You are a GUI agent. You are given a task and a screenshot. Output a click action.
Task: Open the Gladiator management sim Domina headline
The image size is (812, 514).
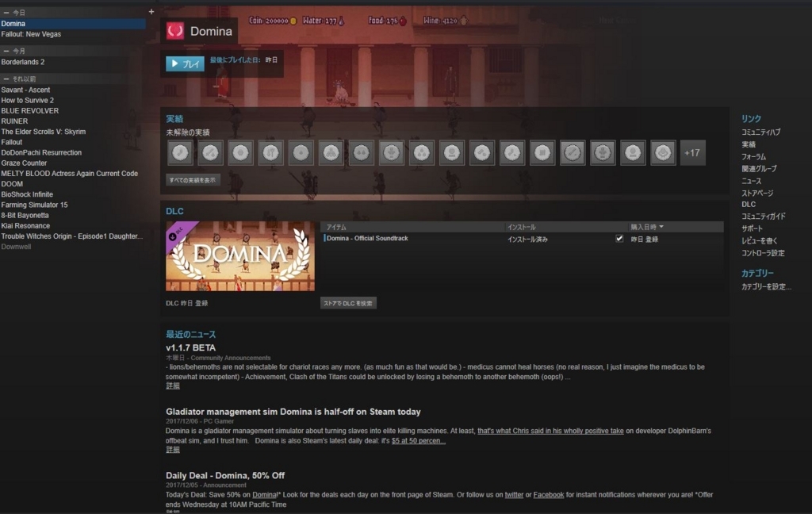tap(293, 412)
